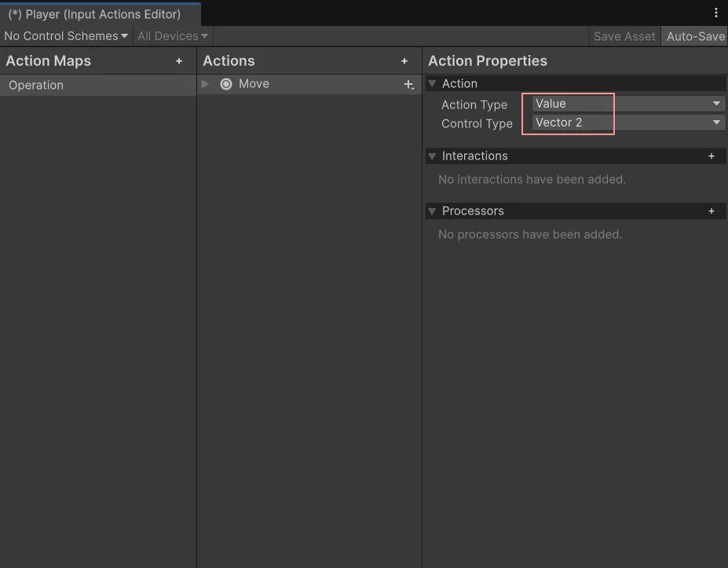728x568 pixels.
Task: Select the Move action name
Action: coord(254,84)
